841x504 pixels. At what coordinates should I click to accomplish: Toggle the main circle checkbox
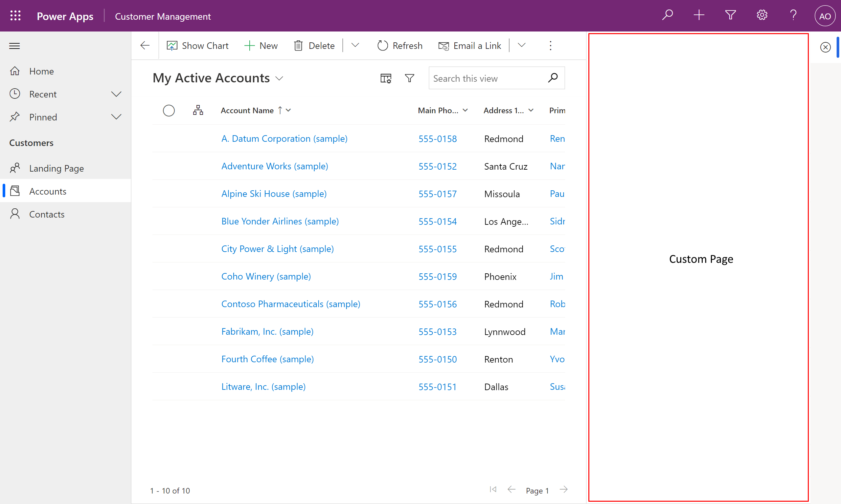[x=169, y=110]
